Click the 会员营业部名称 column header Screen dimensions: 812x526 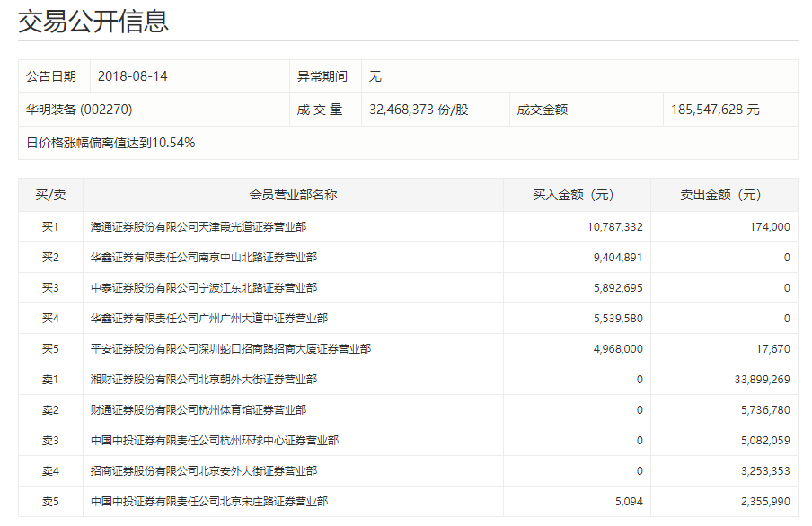293,195
